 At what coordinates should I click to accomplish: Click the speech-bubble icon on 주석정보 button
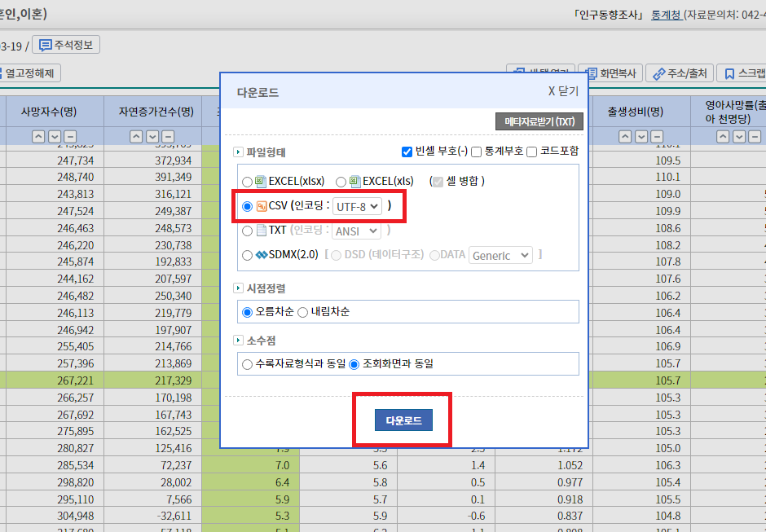[46, 46]
